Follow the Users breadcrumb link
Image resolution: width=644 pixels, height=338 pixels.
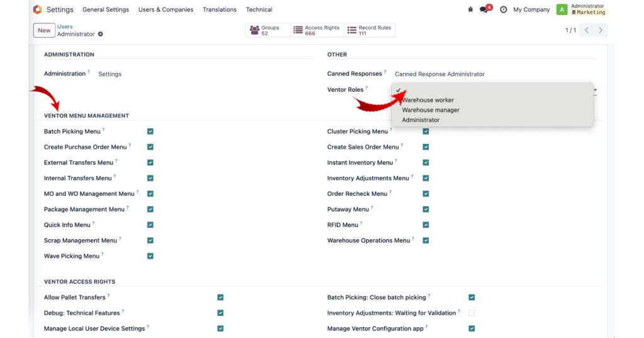(65, 26)
